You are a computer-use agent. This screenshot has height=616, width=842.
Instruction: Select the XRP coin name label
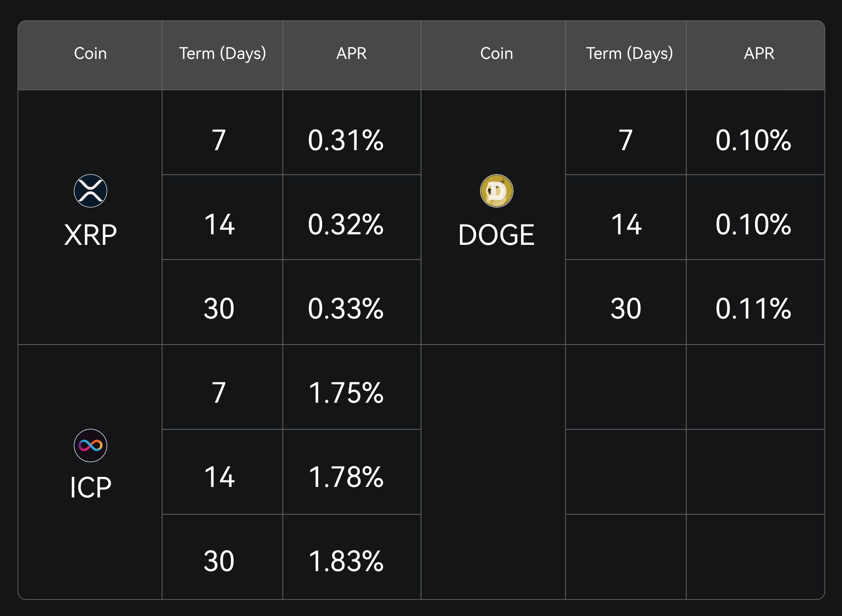click(x=90, y=235)
